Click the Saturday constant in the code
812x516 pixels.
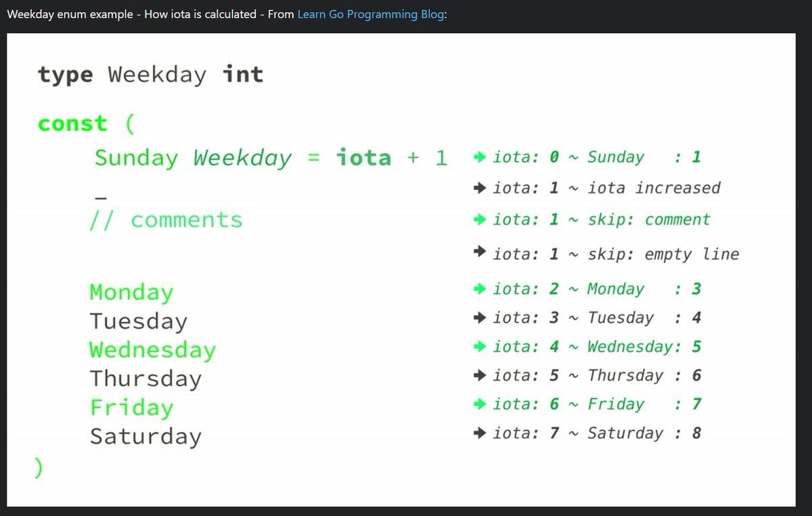(145, 437)
